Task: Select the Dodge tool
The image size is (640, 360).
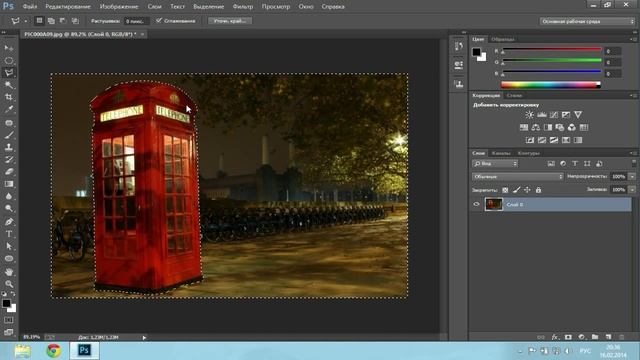Action: (x=9, y=208)
